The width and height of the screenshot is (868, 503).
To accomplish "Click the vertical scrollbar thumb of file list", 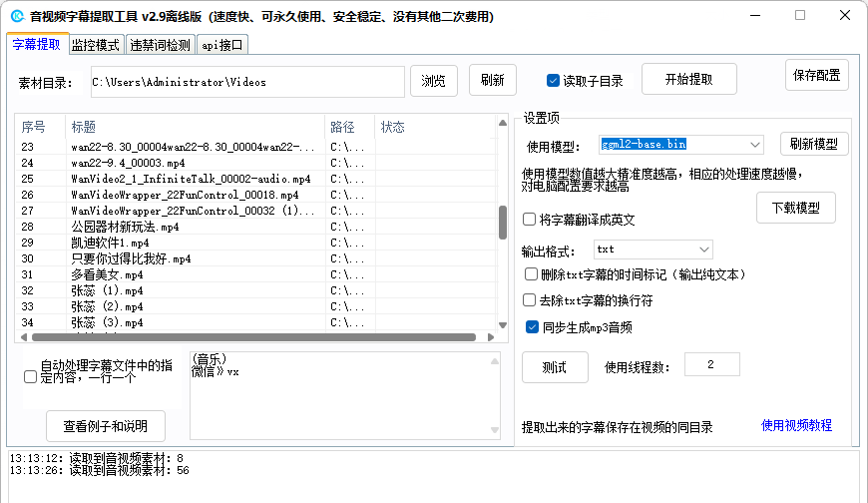I will (x=503, y=223).
